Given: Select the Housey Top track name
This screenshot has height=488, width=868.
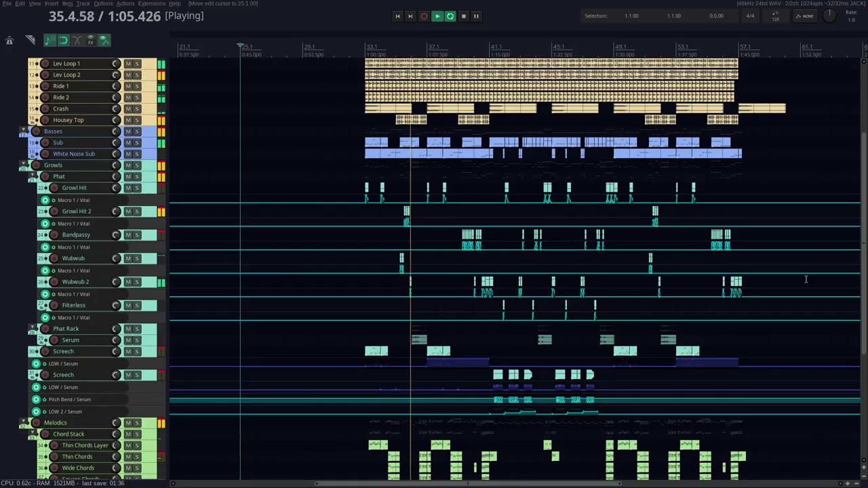Looking at the screenshot, I should [x=68, y=121].
